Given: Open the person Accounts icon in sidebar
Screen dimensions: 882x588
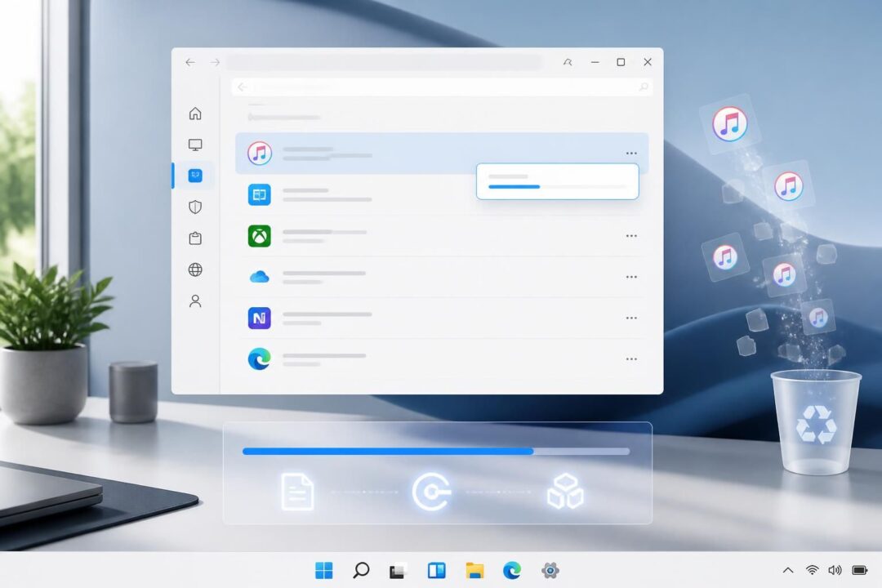Looking at the screenshot, I should [195, 301].
